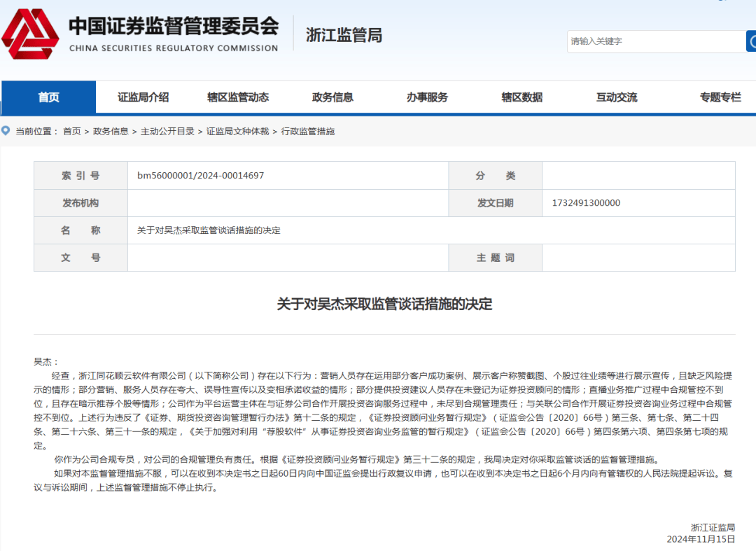Open the 辖区监管动态 menu item

[238, 97]
